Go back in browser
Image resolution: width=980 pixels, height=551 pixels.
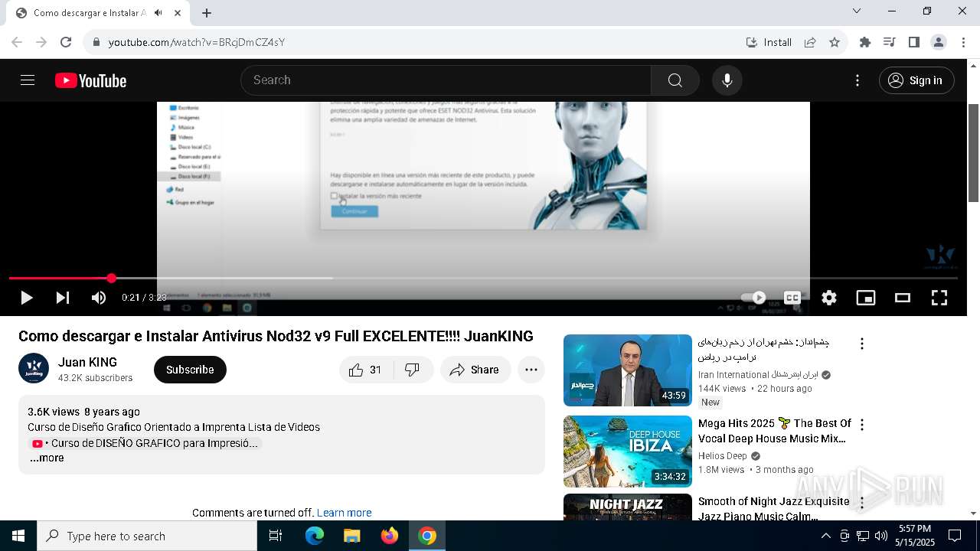click(17, 42)
